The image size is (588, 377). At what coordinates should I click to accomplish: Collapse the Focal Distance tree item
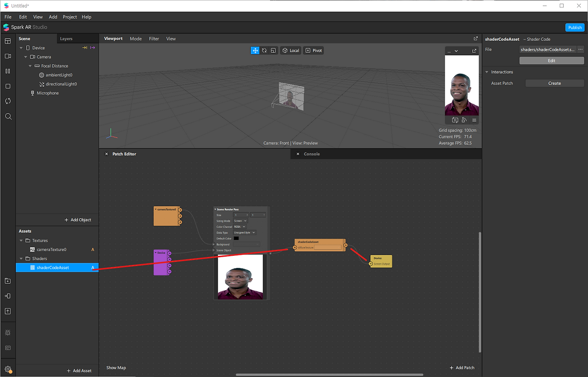point(30,66)
